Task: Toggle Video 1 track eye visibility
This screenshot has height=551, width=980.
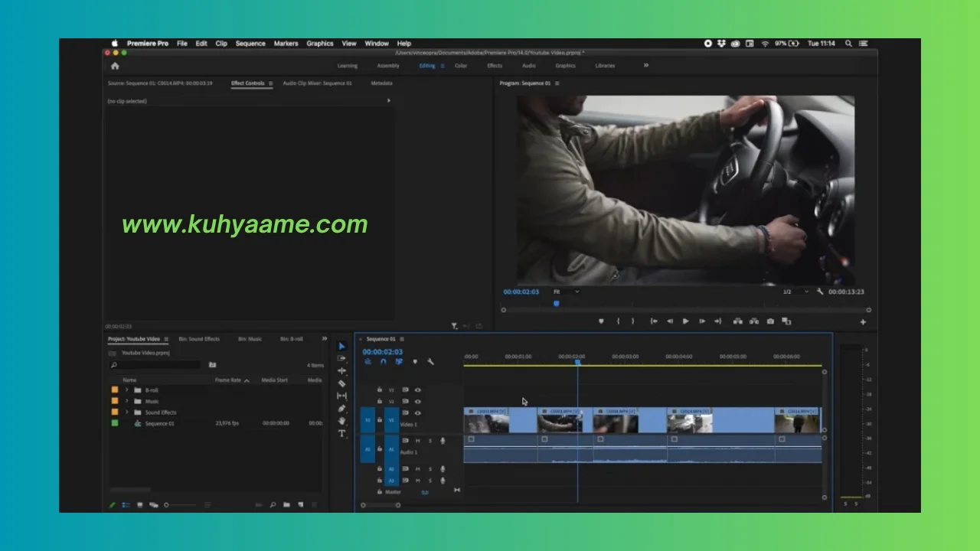Action: [x=418, y=412]
